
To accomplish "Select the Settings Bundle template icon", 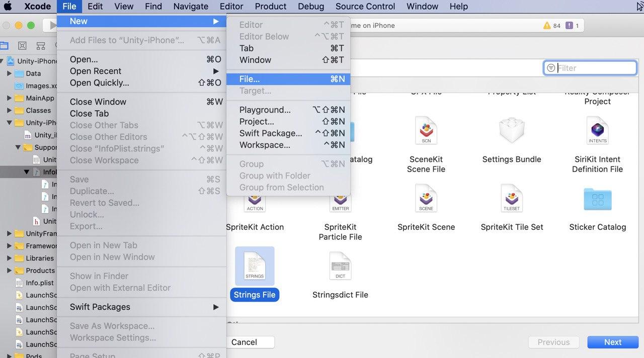I will click(x=512, y=131).
